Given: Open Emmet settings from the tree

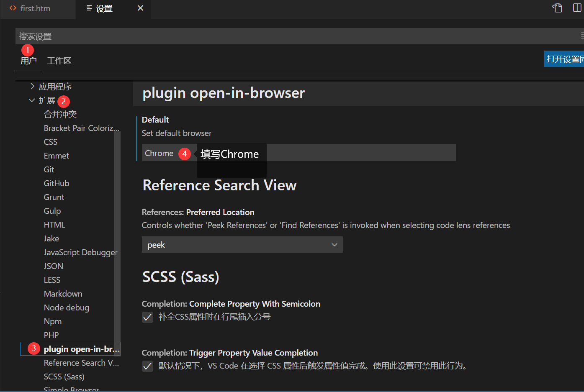Looking at the screenshot, I should tap(57, 155).
